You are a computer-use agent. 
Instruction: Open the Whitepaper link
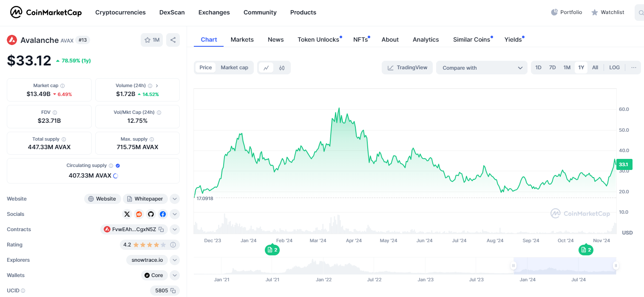[x=145, y=199]
